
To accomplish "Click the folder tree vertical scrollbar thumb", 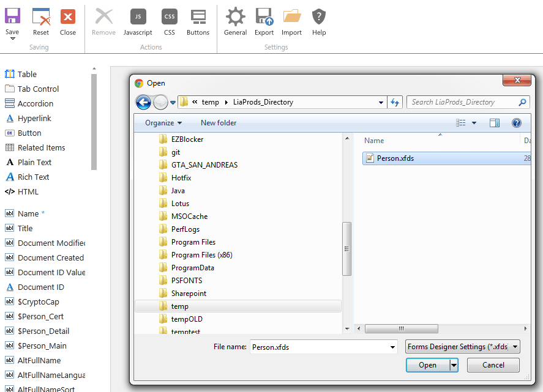I will pyautogui.click(x=346, y=249).
